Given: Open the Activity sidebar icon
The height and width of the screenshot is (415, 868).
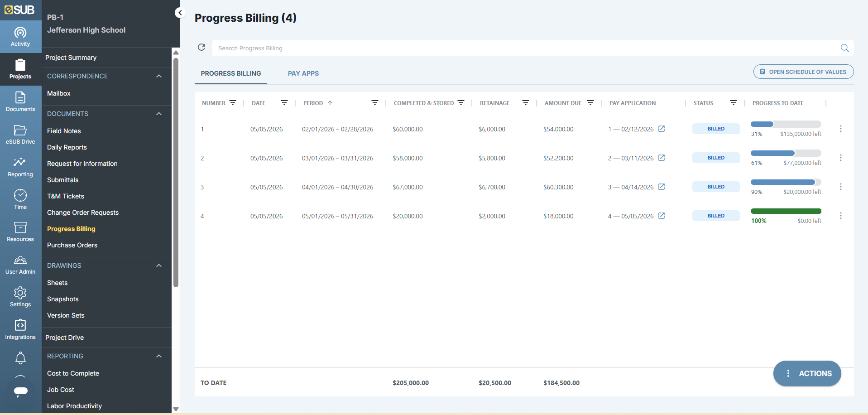Looking at the screenshot, I should [20, 37].
